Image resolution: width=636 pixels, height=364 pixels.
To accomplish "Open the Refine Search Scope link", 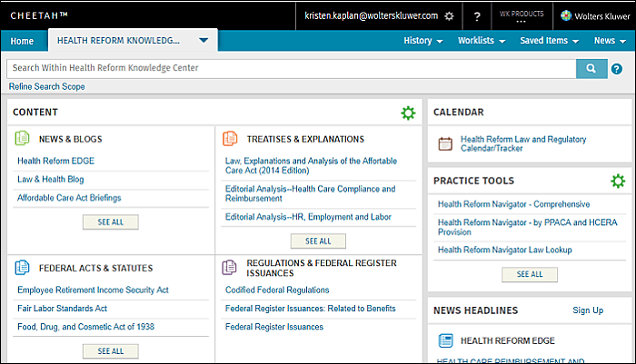I will click(x=46, y=87).
